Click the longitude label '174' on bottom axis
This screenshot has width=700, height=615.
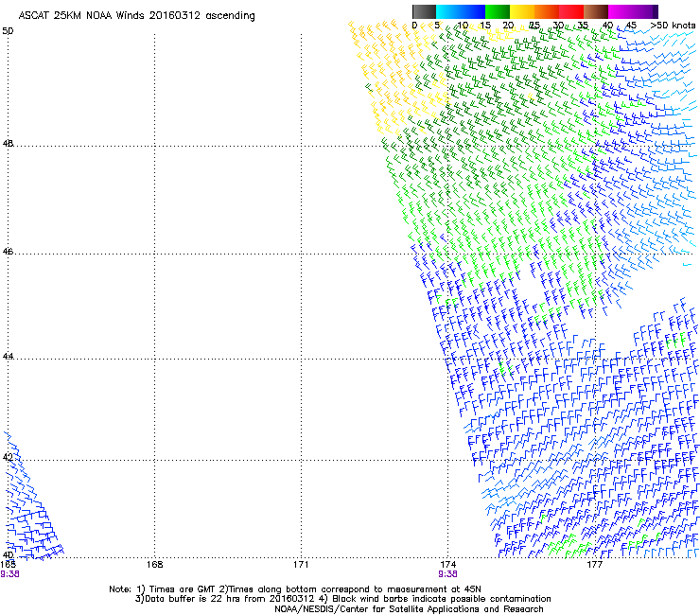(447, 565)
